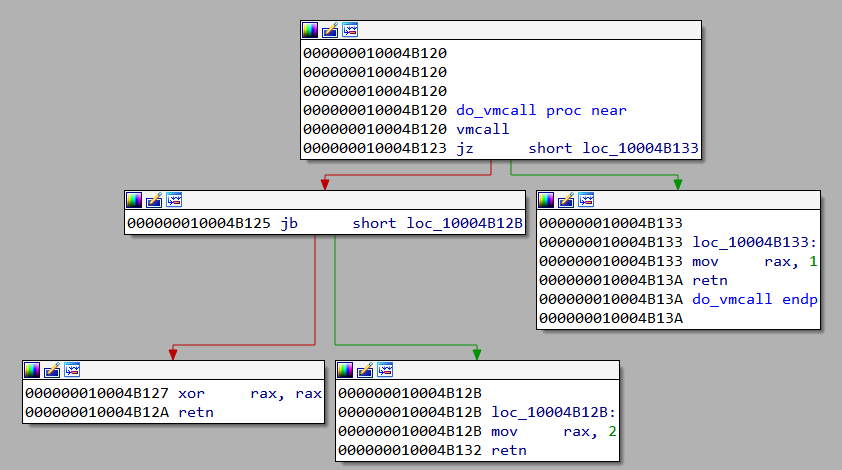842x470 pixels.
Task: Click the label loc_10004B133: line
Action: pos(754,242)
